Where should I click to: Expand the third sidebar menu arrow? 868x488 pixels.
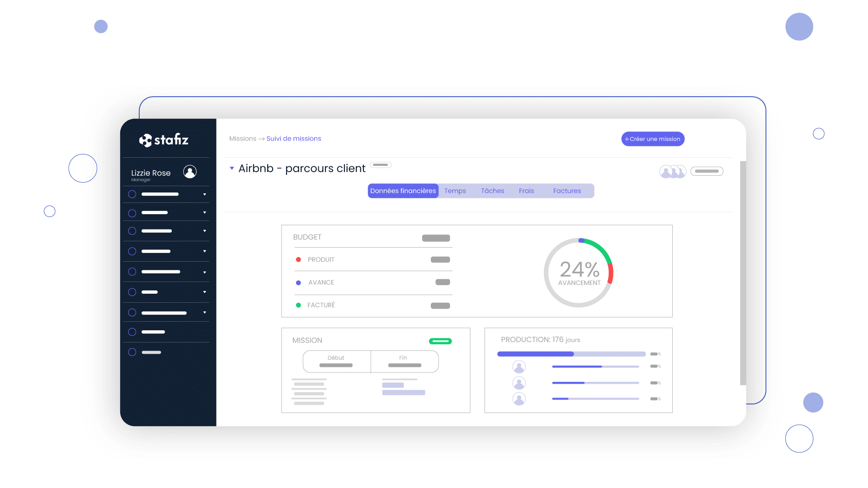pos(205,231)
